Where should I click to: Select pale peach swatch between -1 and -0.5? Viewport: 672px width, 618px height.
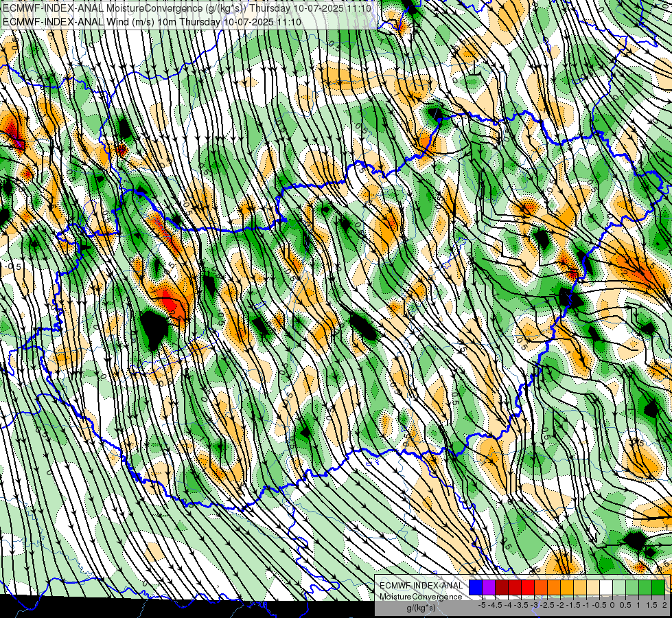pyautogui.click(x=593, y=587)
